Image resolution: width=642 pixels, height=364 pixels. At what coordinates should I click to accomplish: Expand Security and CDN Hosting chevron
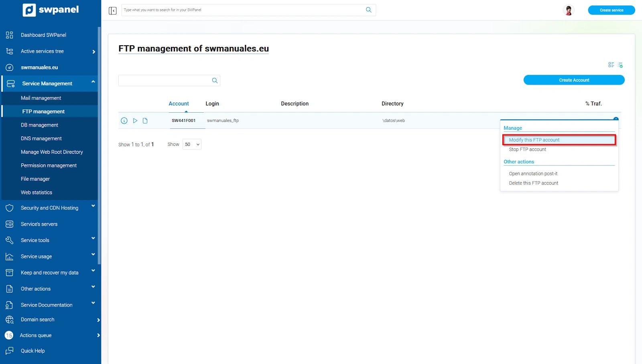pos(93,206)
